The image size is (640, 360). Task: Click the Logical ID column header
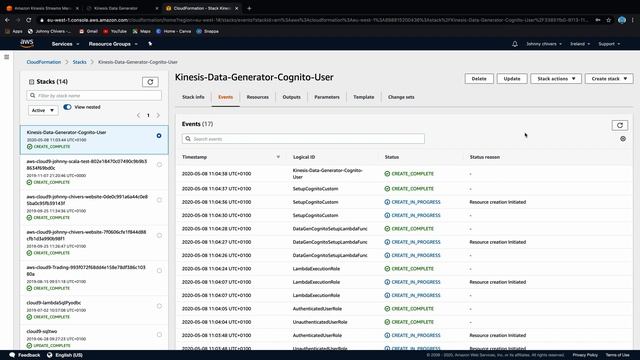304,157
